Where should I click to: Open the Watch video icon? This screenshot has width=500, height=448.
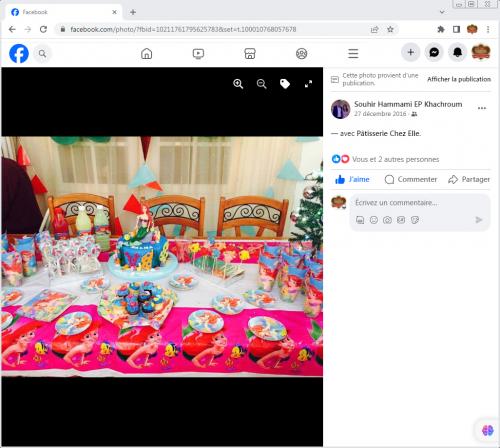pos(198,53)
